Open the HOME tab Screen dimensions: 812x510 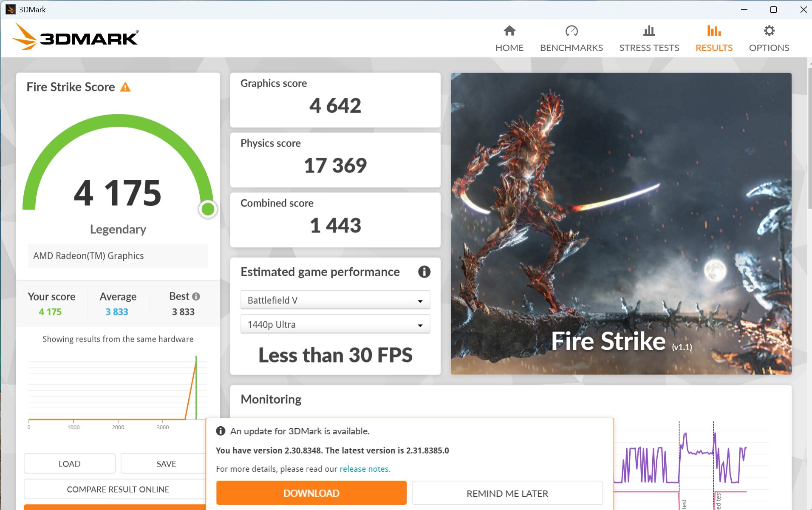coord(509,39)
